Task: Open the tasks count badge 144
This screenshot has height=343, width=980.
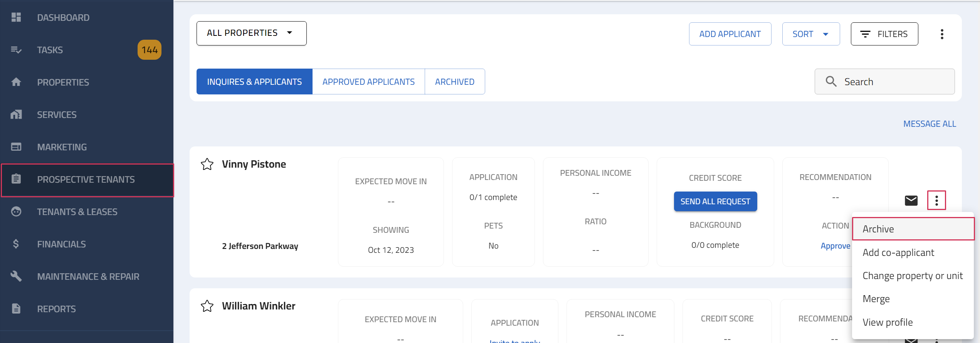Action: [150, 50]
